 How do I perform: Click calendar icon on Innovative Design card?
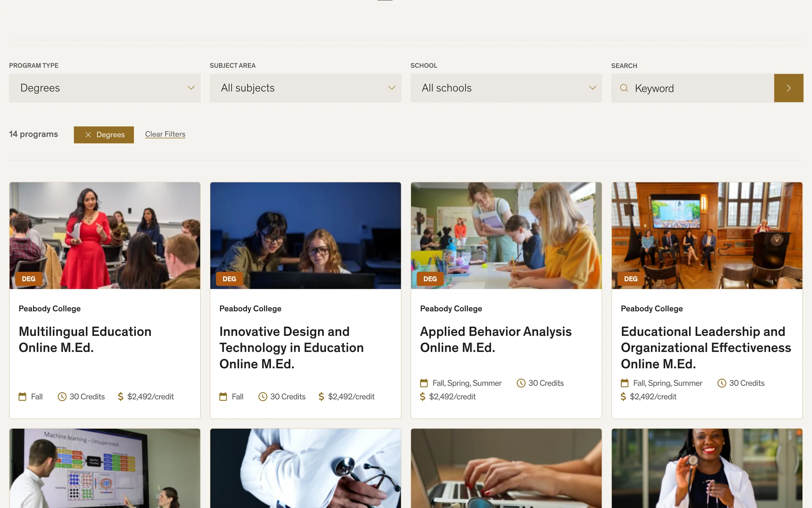[223, 397]
